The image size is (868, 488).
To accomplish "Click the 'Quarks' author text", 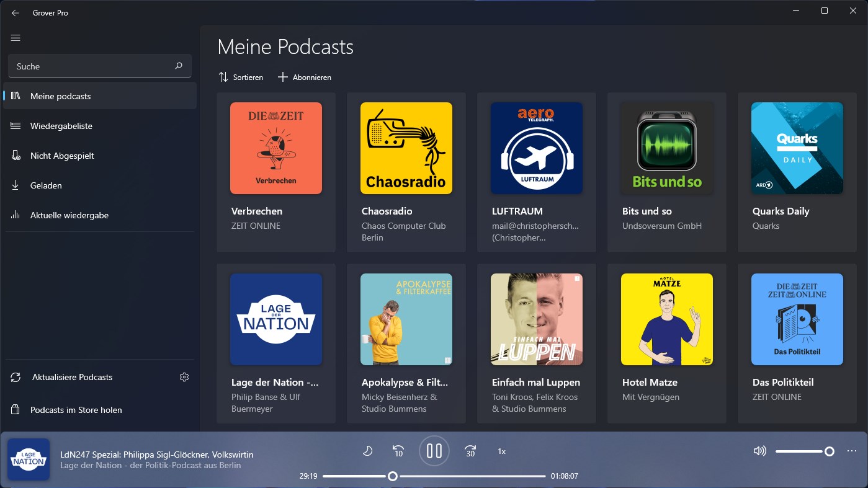I will pyautogui.click(x=766, y=226).
